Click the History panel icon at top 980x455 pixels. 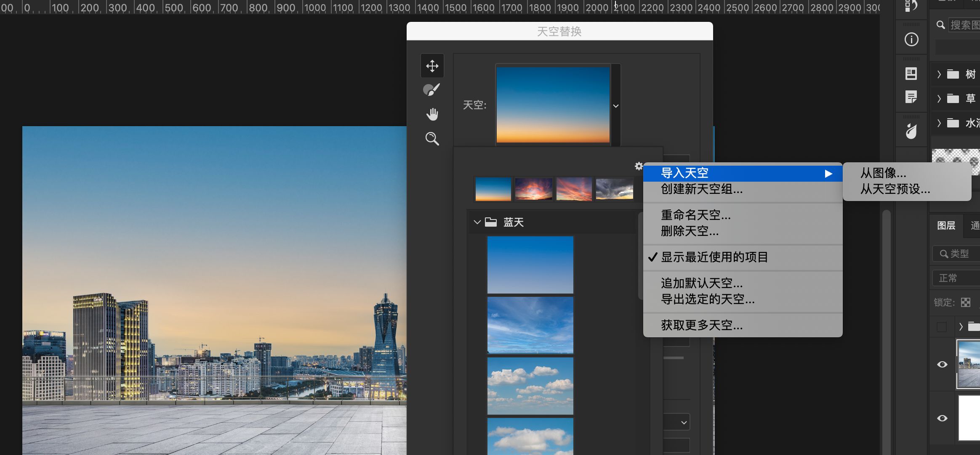pyautogui.click(x=911, y=5)
